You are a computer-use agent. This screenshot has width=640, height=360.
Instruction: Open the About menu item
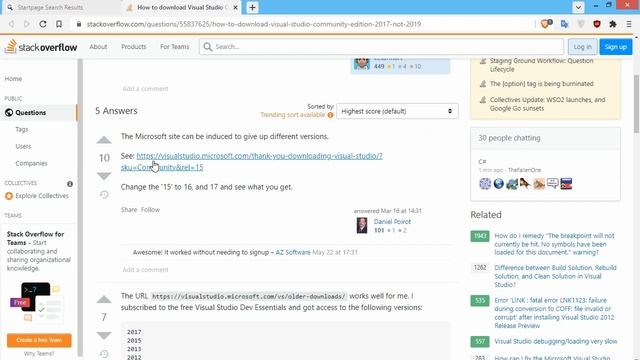(98, 47)
